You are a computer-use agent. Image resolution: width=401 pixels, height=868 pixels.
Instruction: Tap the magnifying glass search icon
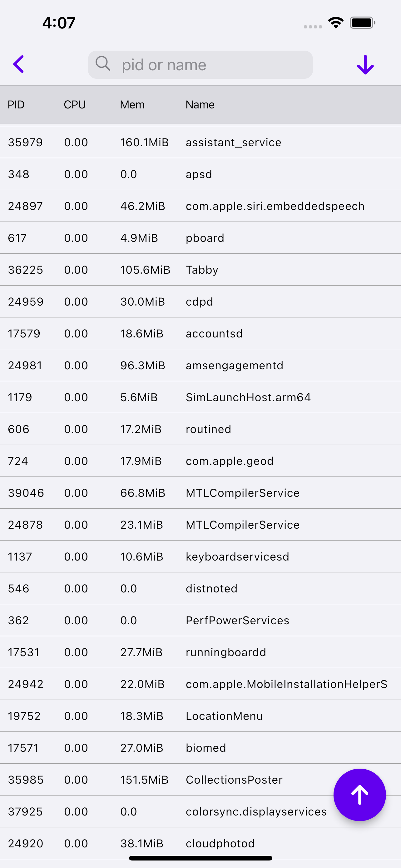pyautogui.click(x=103, y=63)
